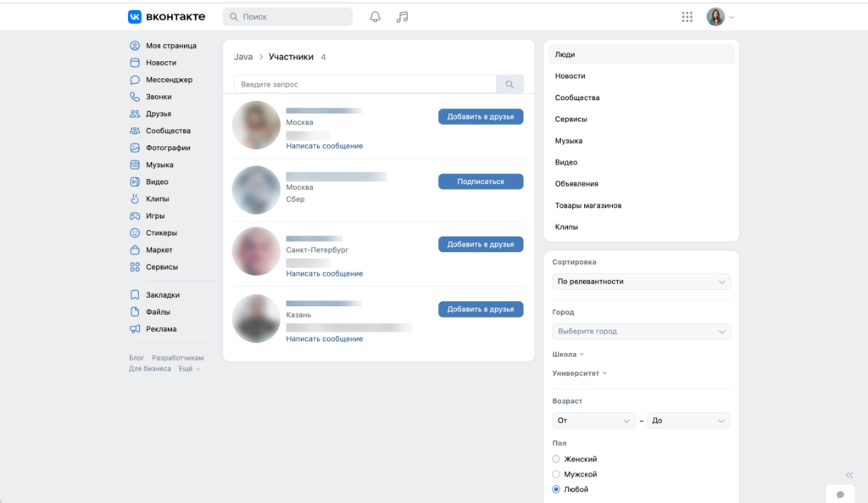Select the Мужской gender option

pyautogui.click(x=557, y=474)
